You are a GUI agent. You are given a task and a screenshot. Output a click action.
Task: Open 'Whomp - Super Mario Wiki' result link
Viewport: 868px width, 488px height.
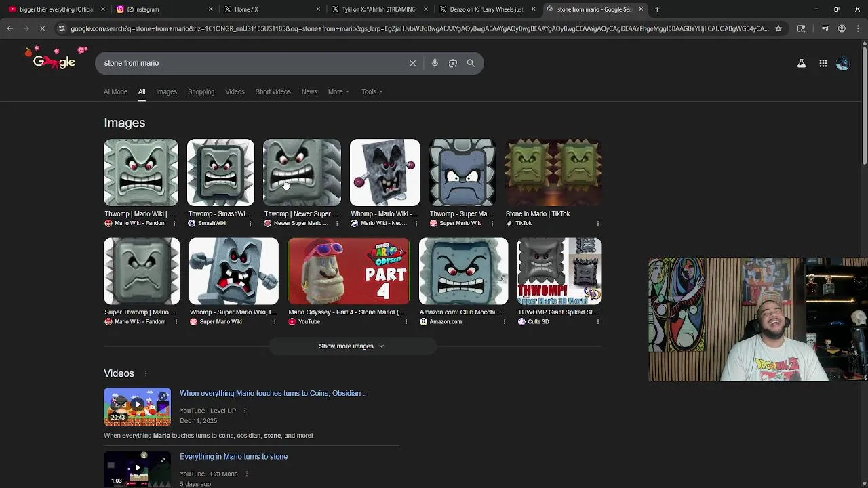[233, 312]
